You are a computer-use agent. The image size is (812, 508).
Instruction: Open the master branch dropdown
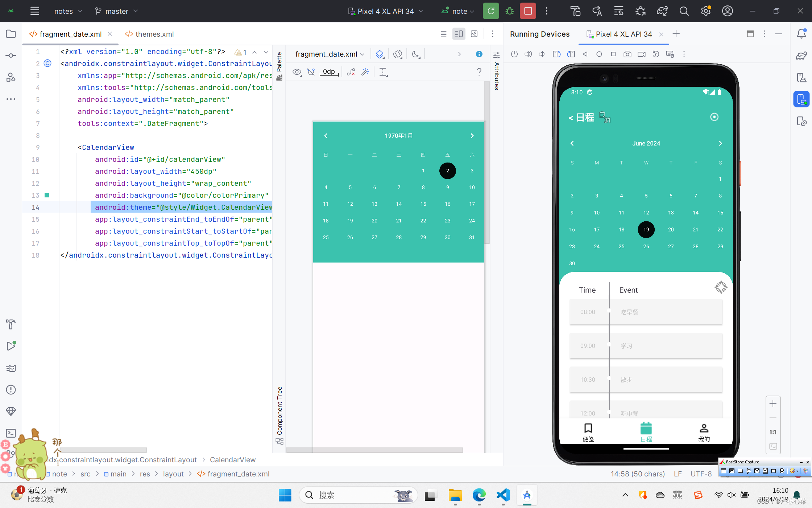[116, 11]
